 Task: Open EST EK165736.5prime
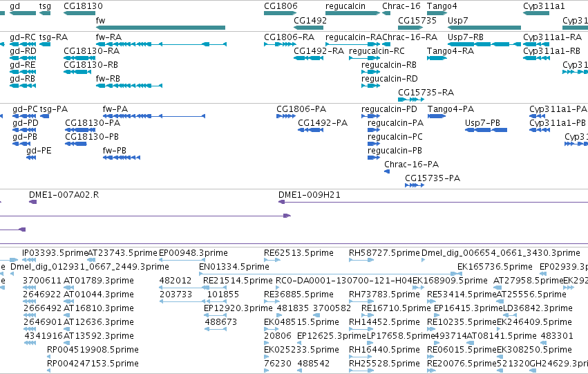495,267
